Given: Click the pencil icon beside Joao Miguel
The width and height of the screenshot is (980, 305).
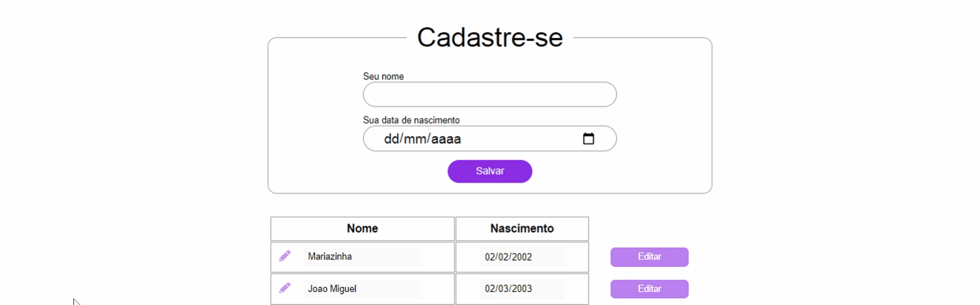Looking at the screenshot, I should tap(285, 288).
